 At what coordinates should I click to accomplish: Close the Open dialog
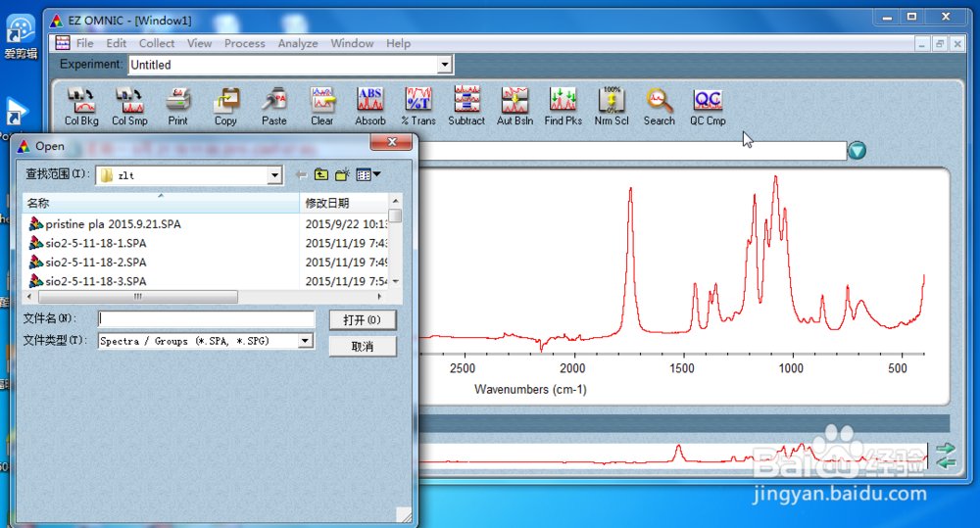point(392,142)
